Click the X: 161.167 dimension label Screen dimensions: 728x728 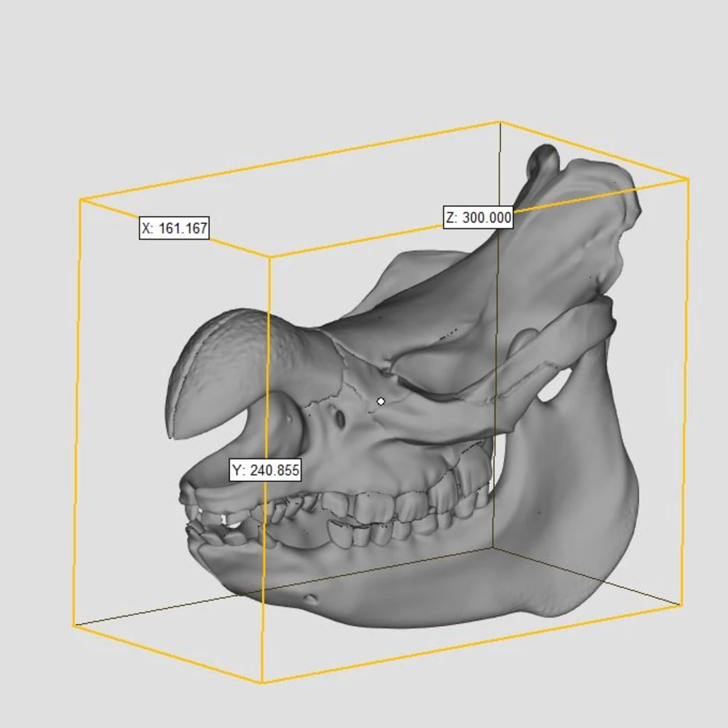click(174, 228)
